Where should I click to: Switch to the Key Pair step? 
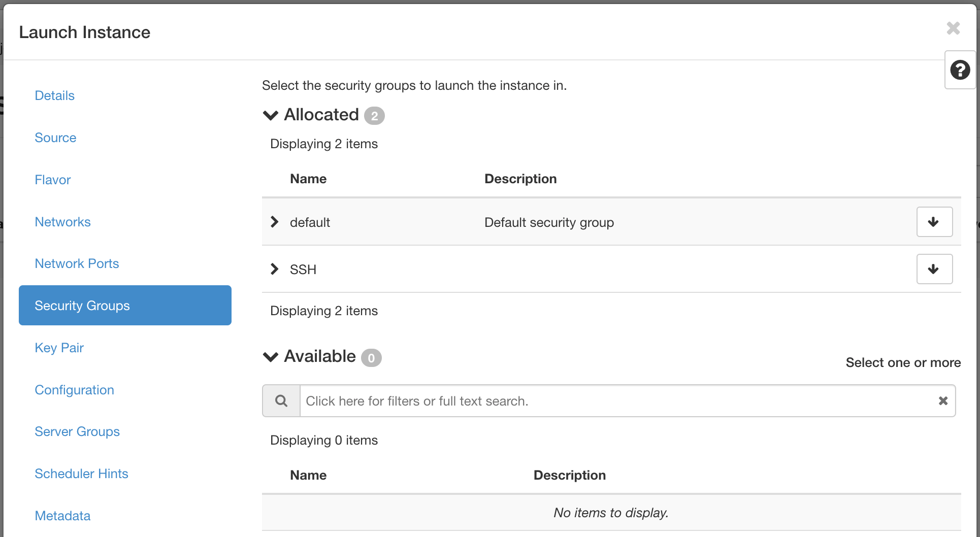point(59,348)
